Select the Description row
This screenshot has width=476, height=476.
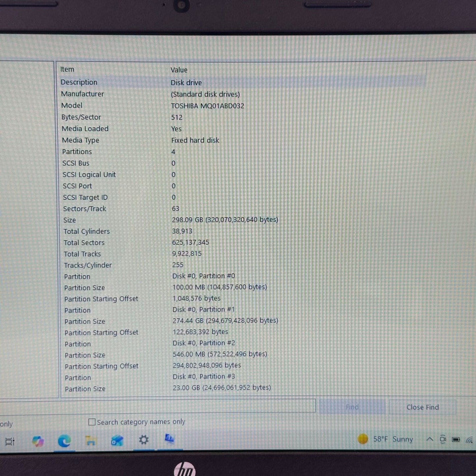pos(79,82)
